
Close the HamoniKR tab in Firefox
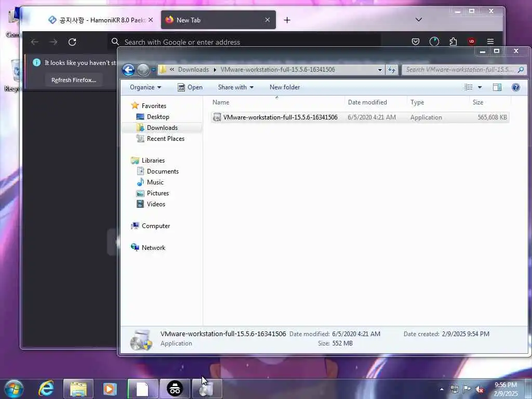[x=151, y=20]
